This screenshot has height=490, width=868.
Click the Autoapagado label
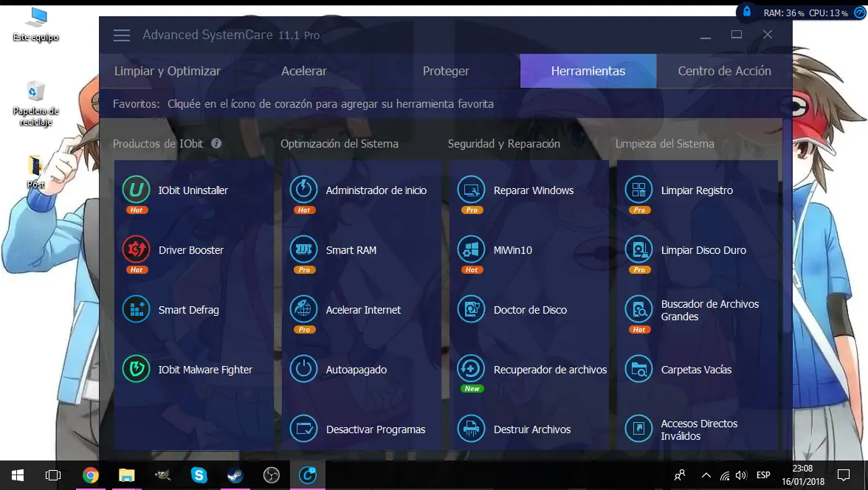point(356,370)
